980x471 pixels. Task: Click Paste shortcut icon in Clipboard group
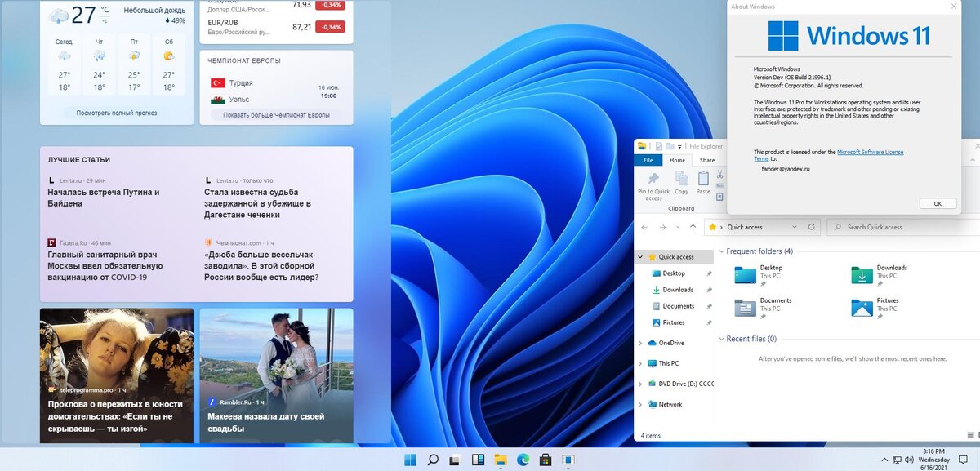720,197
